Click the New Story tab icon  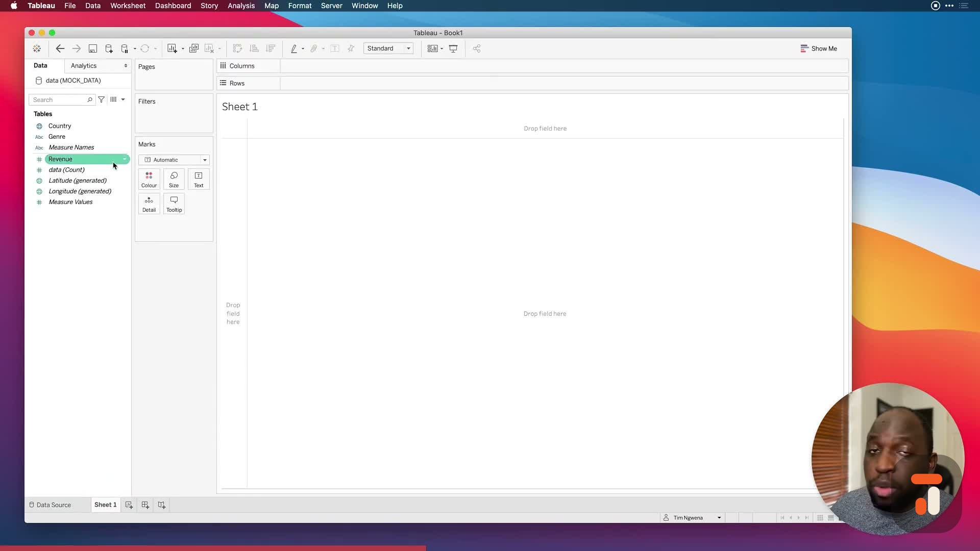coord(162,505)
